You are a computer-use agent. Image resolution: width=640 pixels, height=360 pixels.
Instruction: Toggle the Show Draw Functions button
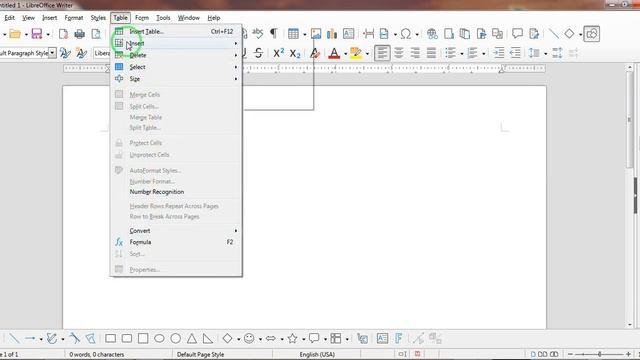point(591,34)
